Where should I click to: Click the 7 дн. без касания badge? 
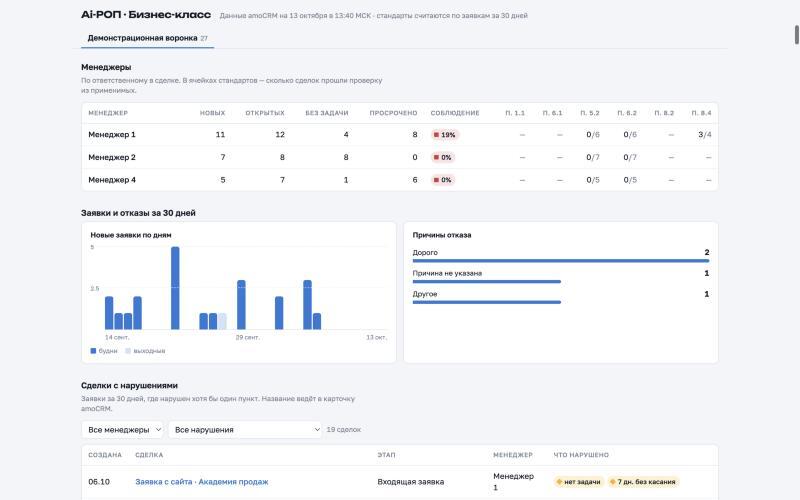[643, 482]
